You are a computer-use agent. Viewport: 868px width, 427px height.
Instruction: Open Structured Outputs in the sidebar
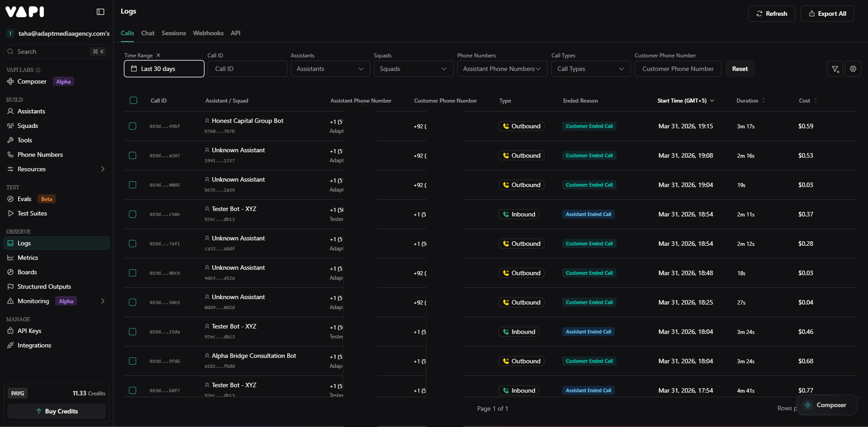44,286
